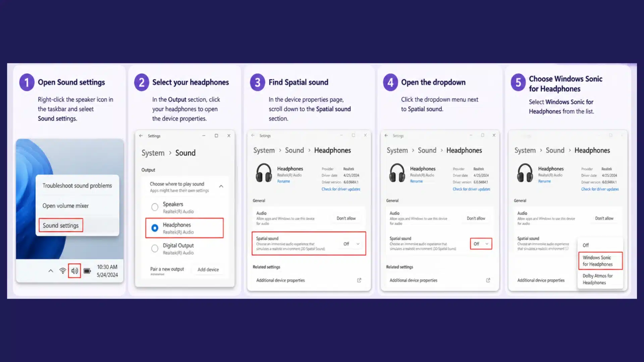Viewport: 644px width, 362px height.
Task: Click System breadcrumb in the step 3 Headphones window
Action: tap(264, 150)
